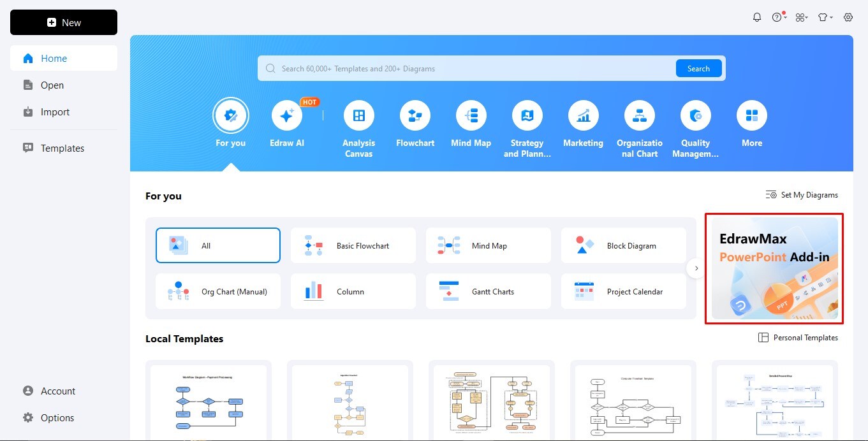The image size is (868, 441).
Task: Open the Detailed Process Map template
Action: 775,401
